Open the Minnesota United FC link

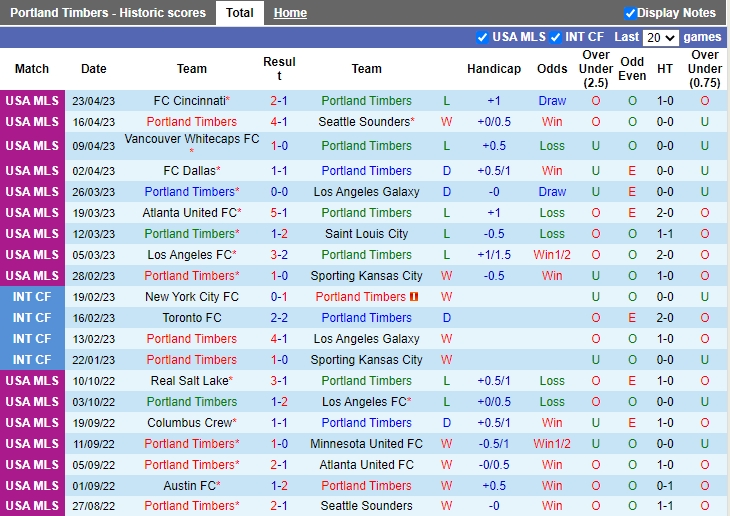(x=366, y=444)
